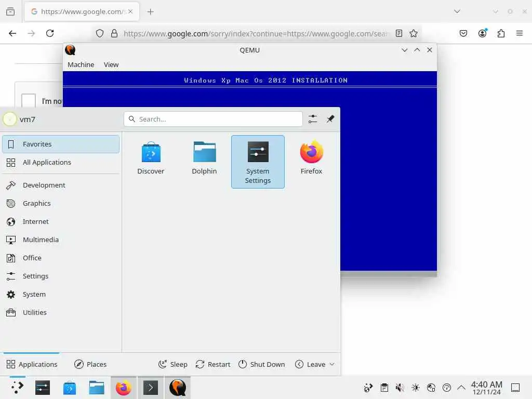Open the Settings category
Screen dimensions: 532x399
[x=61, y=276]
